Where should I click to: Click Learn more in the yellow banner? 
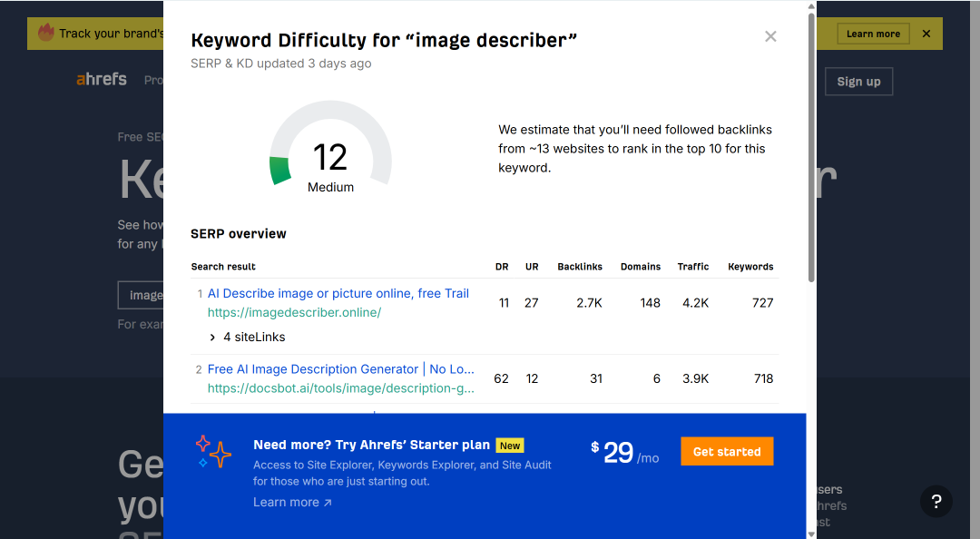pos(873,34)
